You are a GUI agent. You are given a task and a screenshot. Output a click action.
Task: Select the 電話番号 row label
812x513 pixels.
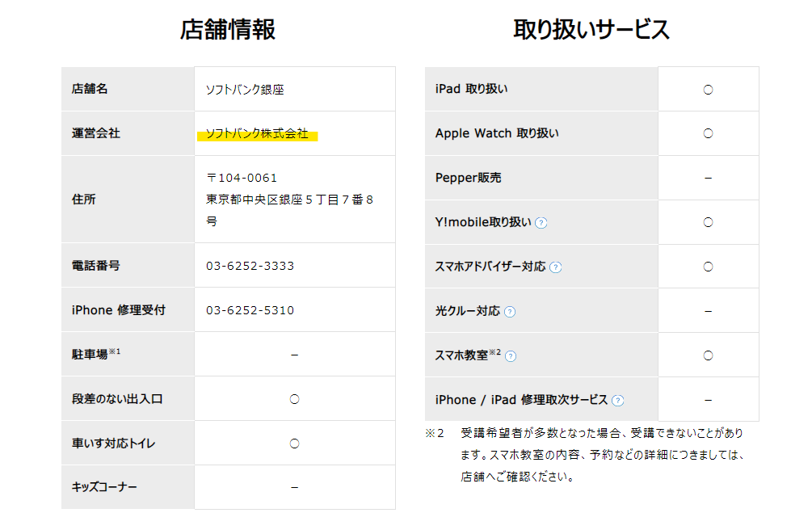click(96, 266)
